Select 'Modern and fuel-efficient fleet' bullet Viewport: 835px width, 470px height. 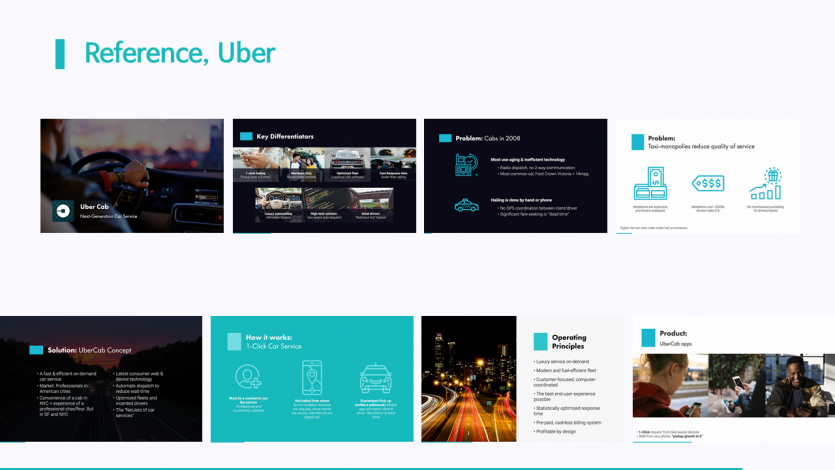pyautogui.click(x=565, y=370)
